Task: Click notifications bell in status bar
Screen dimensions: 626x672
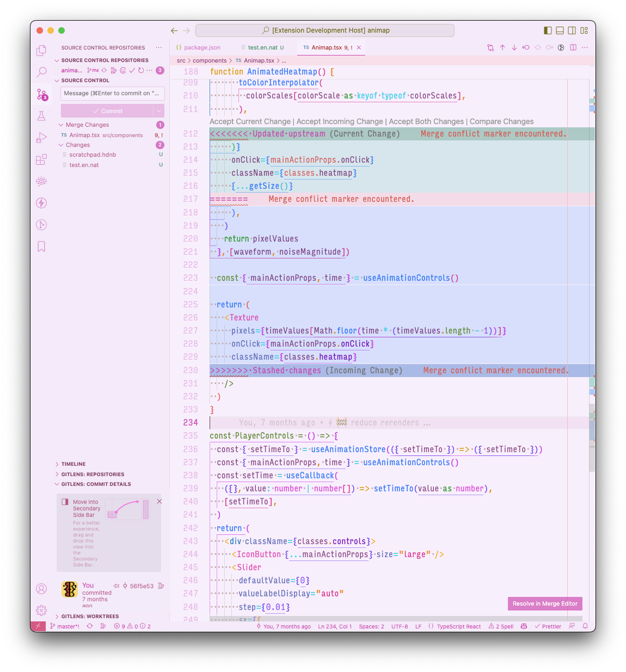Action: 585,626
